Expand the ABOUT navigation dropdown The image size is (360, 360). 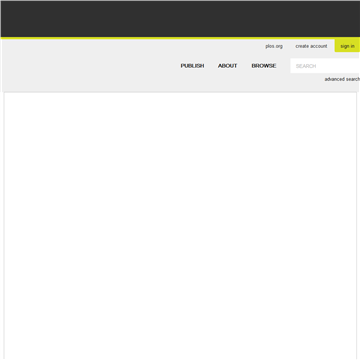pos(228,66)
